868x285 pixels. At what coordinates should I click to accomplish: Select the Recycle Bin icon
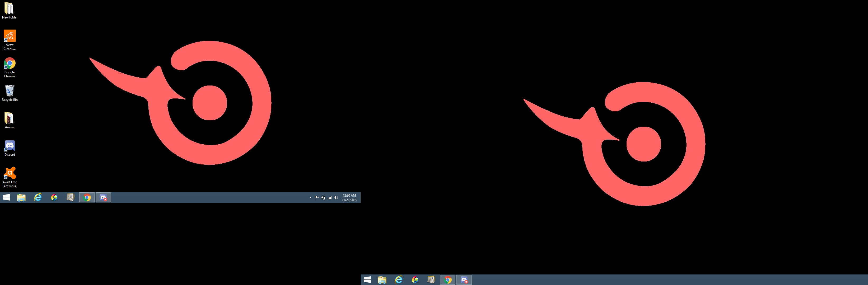coord(10,93)
